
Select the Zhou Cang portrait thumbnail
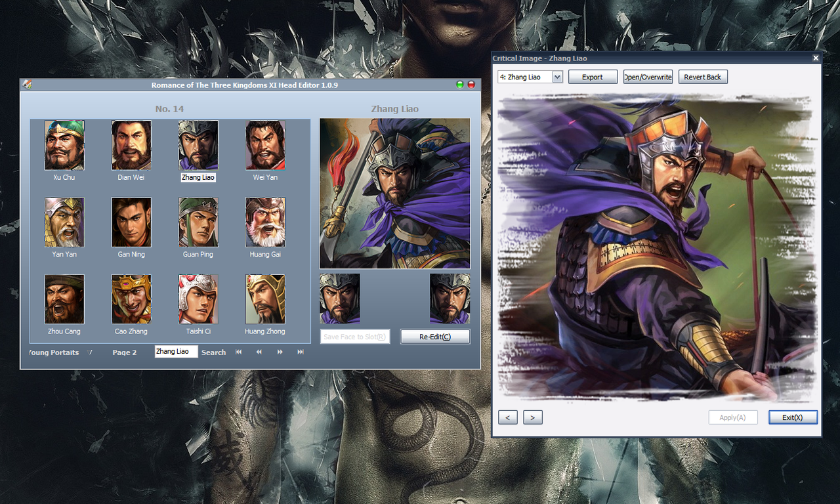(64, 299)
